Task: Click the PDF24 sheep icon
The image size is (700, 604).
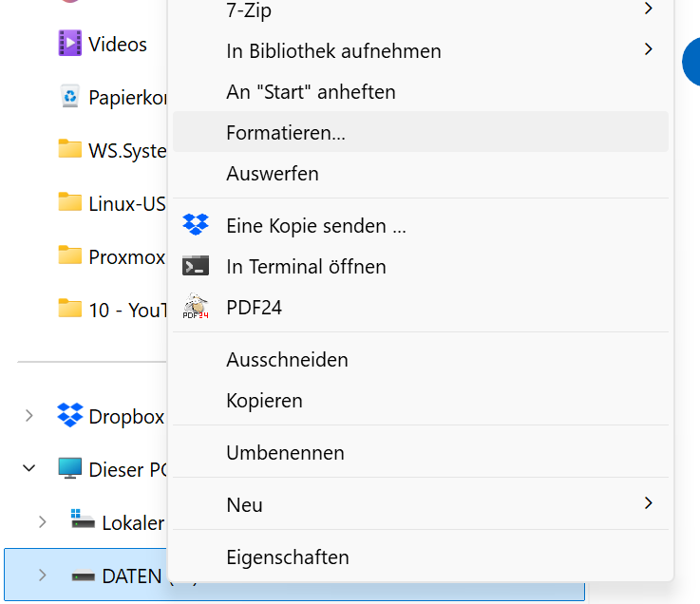Action: pyautogui.click(x=196, y=307)
